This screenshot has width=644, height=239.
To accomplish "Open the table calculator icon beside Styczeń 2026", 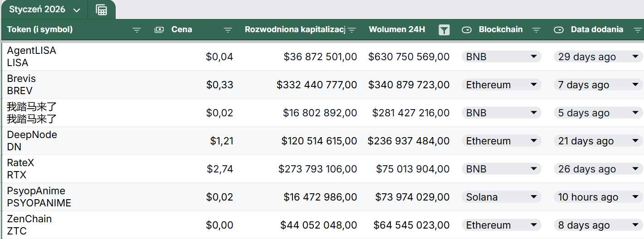I will (x=102, y=10).
